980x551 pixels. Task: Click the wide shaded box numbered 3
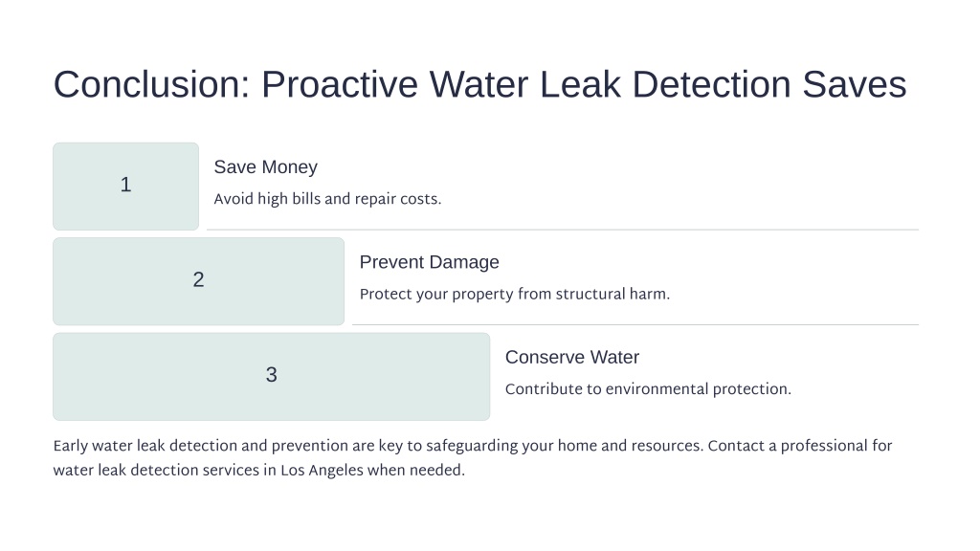tap(271, 376)
